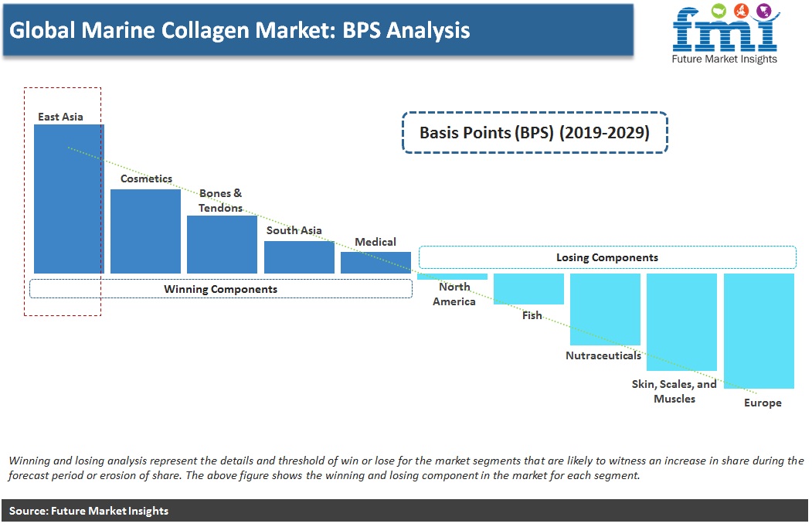The image size is (812, 527).
Task: Select the Medical bar
Action: 376,263
